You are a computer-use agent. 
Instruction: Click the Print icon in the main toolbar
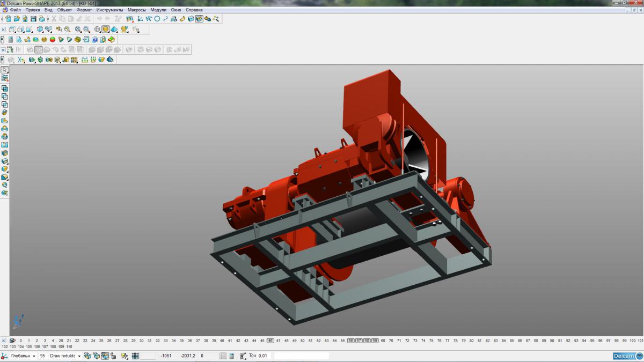(42, 18)
